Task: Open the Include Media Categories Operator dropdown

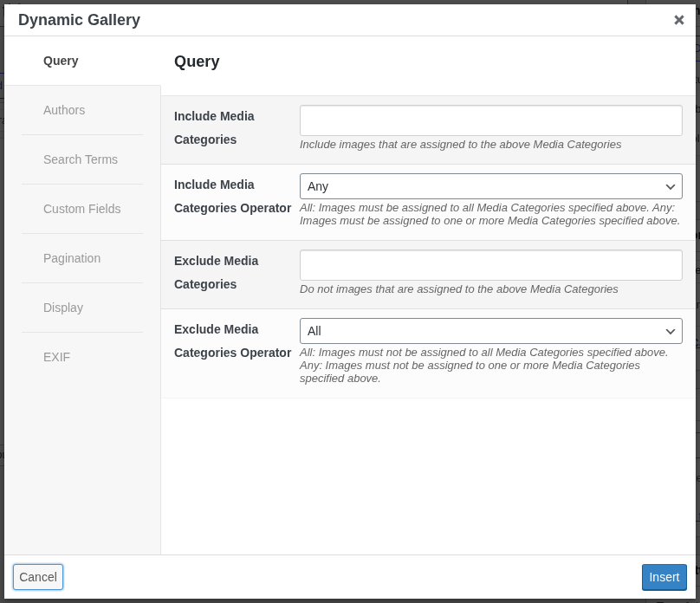Action: point(490,185)
